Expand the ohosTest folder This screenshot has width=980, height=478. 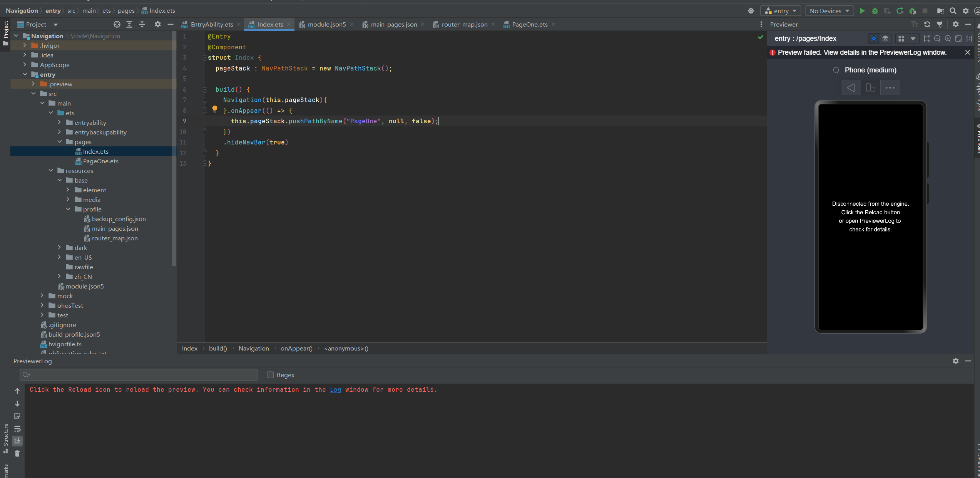point(42,305)
